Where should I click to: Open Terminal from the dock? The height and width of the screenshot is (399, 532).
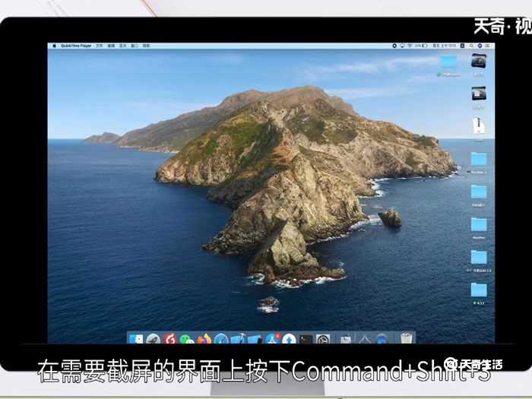point(306,339)
